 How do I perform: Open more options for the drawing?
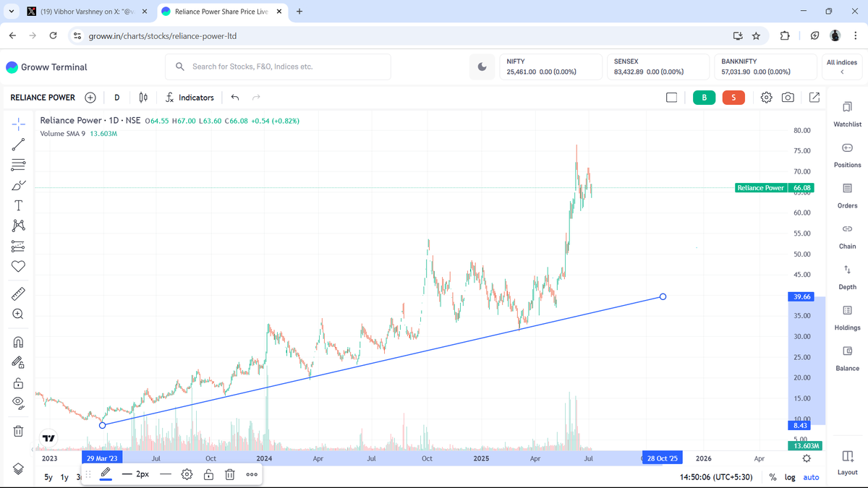[x=252, y=474]
